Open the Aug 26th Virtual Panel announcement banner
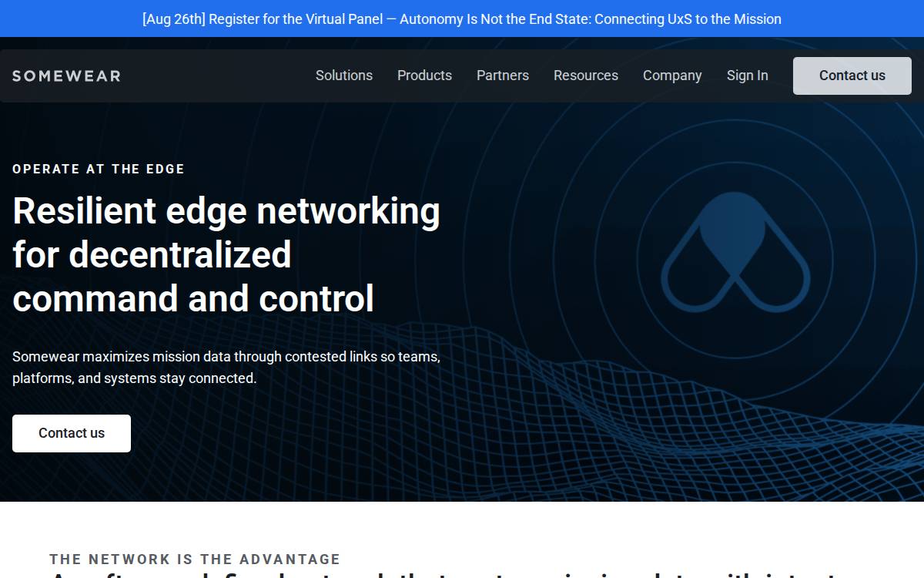Viewport: 924px width, 578px height. (462, 18)
